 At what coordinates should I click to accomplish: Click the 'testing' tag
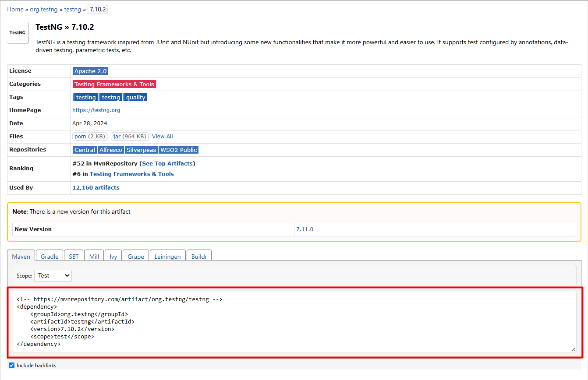85,97
